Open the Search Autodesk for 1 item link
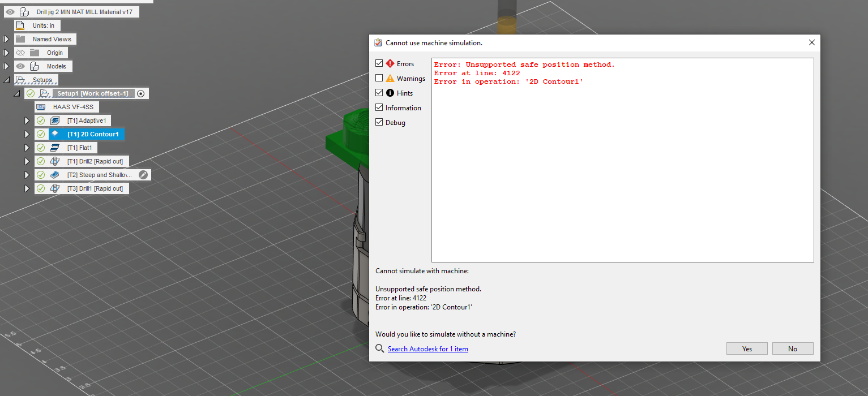Viewport: 868px width, 396px height. (427, 348)
